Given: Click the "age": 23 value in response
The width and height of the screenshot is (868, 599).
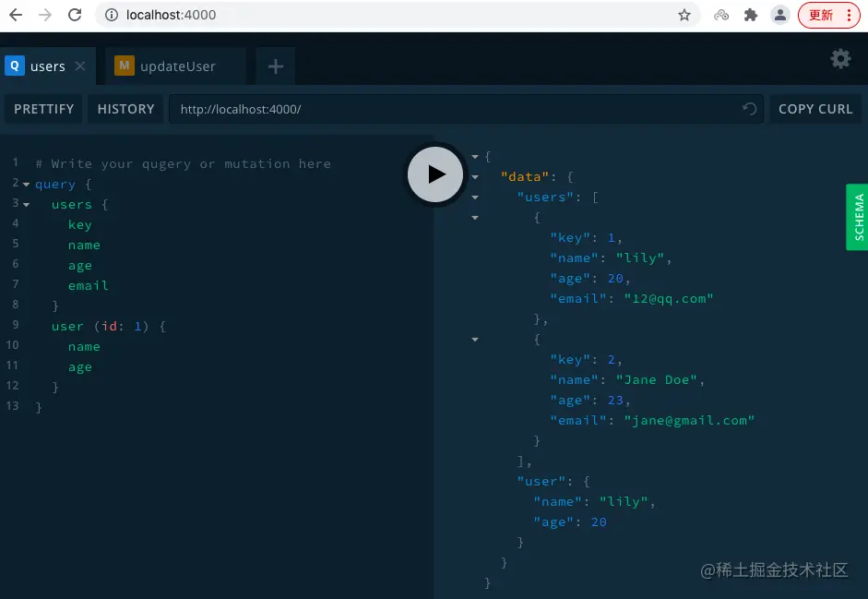Looking at the screenshot, I should pyautogui.click(x=587, y=401).
